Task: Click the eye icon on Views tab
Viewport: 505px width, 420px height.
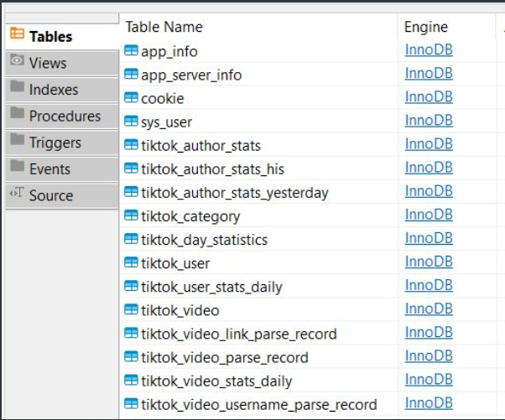Action: coord(17,60)
